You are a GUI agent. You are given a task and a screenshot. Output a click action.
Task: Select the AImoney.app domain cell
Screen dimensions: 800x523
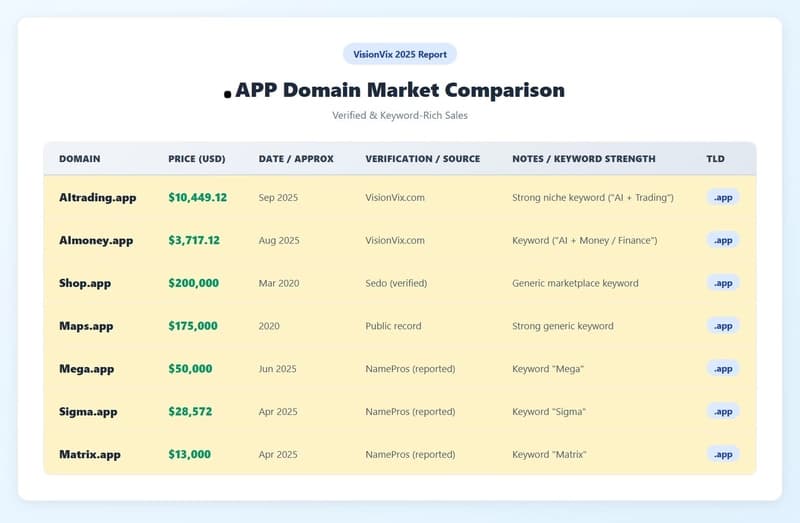(x=96, y=240)
